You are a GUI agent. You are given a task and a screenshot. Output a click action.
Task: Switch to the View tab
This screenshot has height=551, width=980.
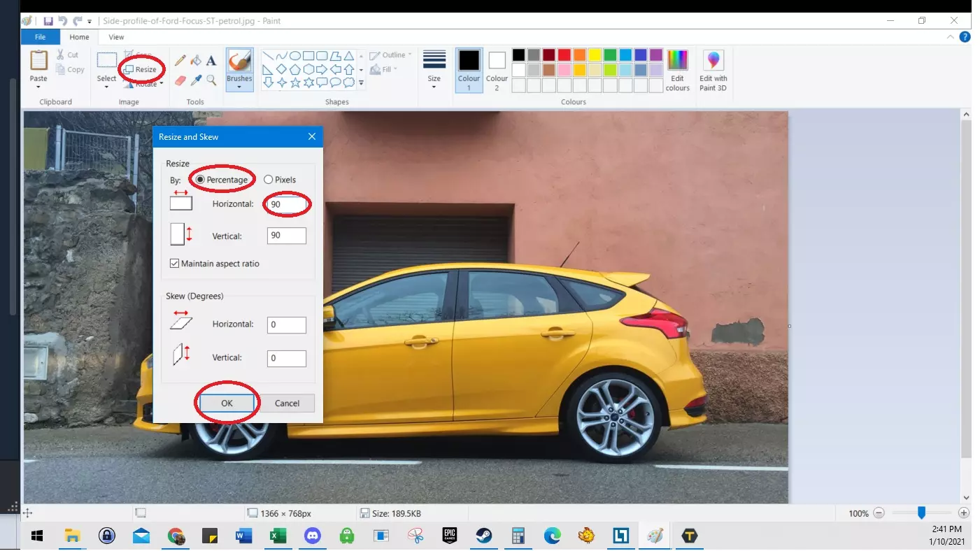pyautogui.click(x=116, y=37)
